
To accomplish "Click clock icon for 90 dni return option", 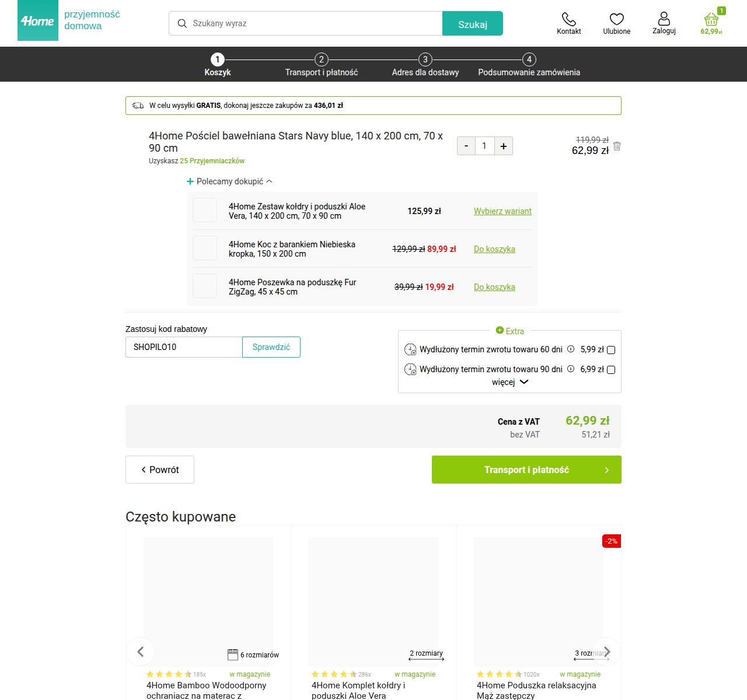I will click(410, 369).
